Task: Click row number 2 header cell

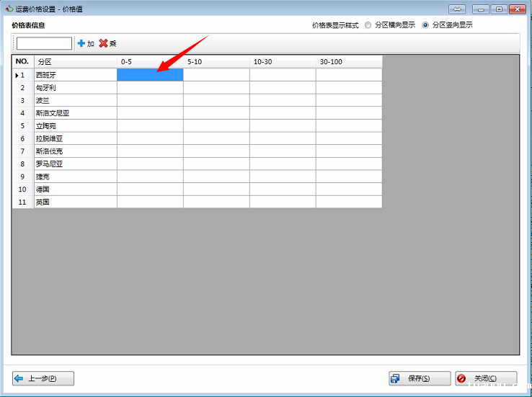Action: 23,87
